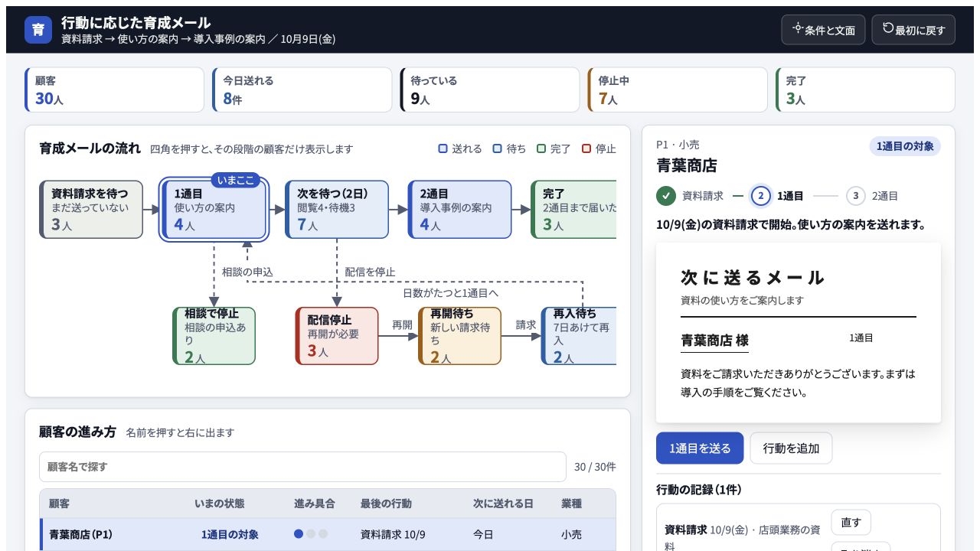980x551 pixels.
Task: Click the 停止 legend swatch
Action: click(x=586, y=149)
